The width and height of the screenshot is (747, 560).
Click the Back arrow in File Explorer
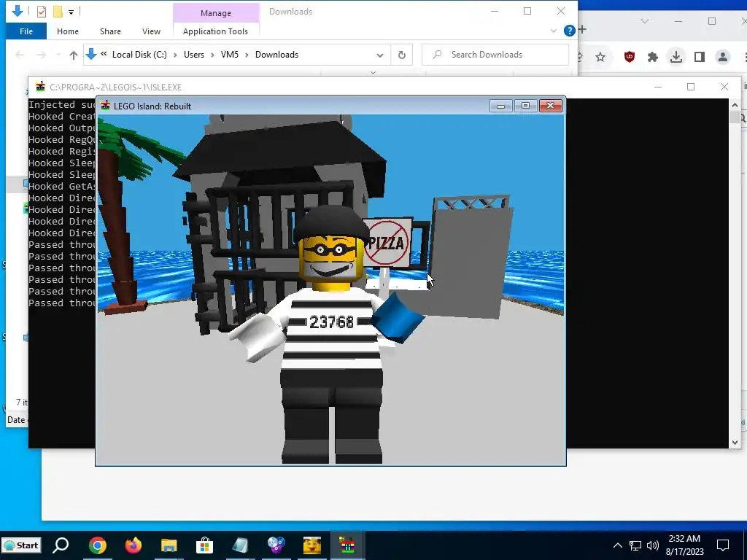[20, 55]
